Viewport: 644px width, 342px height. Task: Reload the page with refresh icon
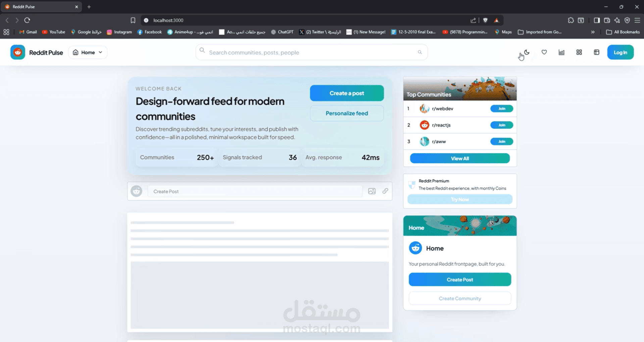27,20
